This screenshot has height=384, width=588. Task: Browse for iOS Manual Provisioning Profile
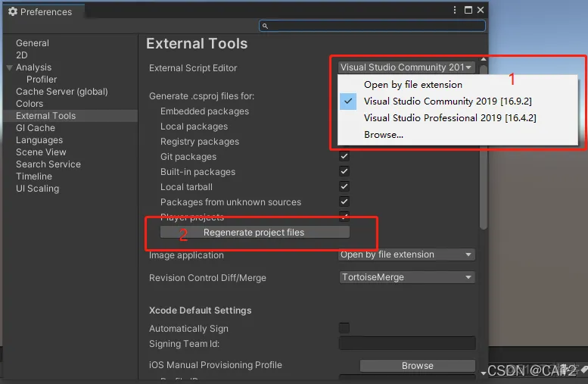418,366
